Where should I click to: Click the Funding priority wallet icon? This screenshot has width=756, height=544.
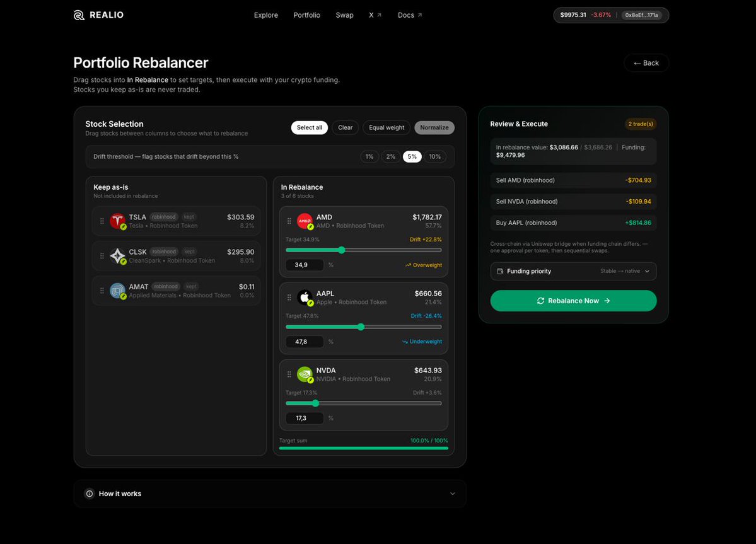pos(500,271)
